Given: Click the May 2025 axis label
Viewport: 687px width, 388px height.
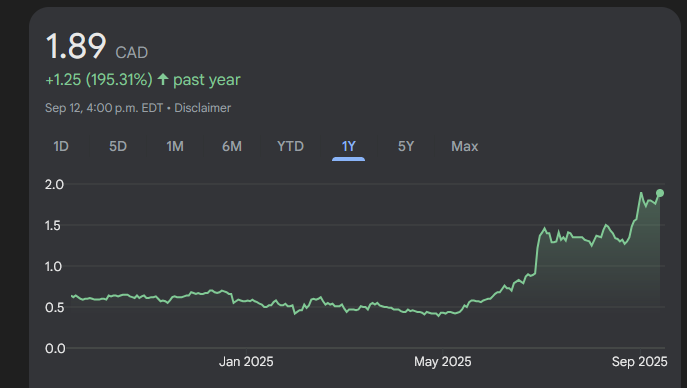Looking at the screenshot, I should [x=443, y=361].
